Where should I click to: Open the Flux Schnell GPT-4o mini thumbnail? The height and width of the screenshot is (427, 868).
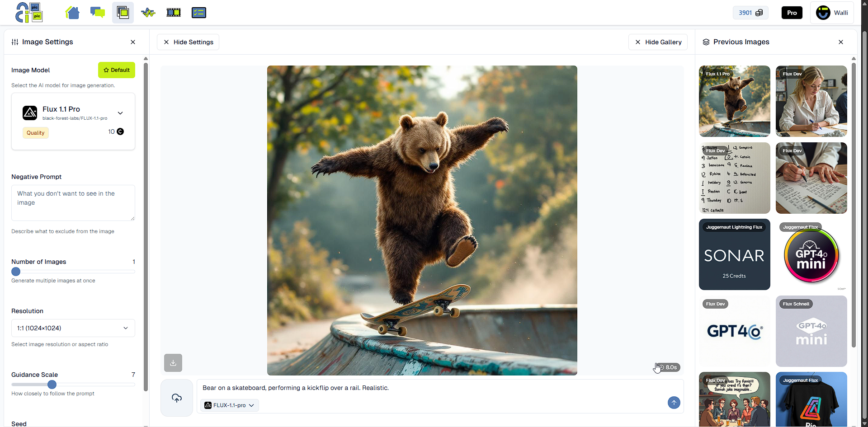tap(811, 331)
